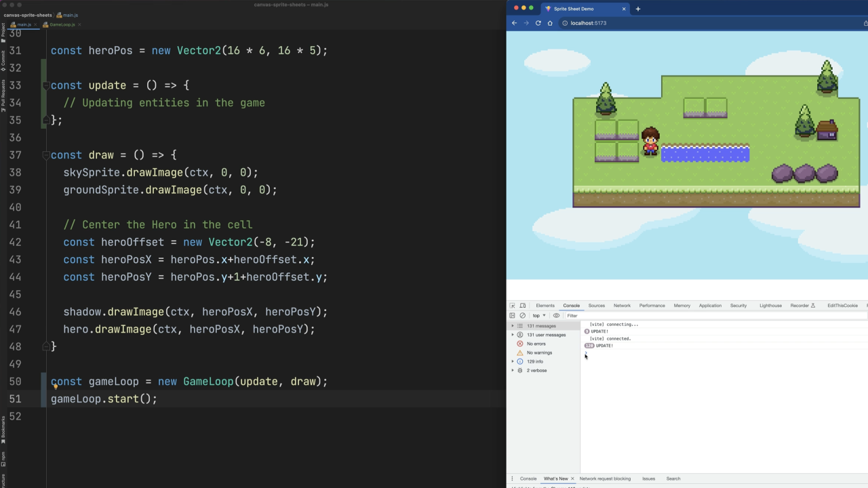Switch to the Memory tab in DevTools
The image size is (868, 488).
click(682, 306)
